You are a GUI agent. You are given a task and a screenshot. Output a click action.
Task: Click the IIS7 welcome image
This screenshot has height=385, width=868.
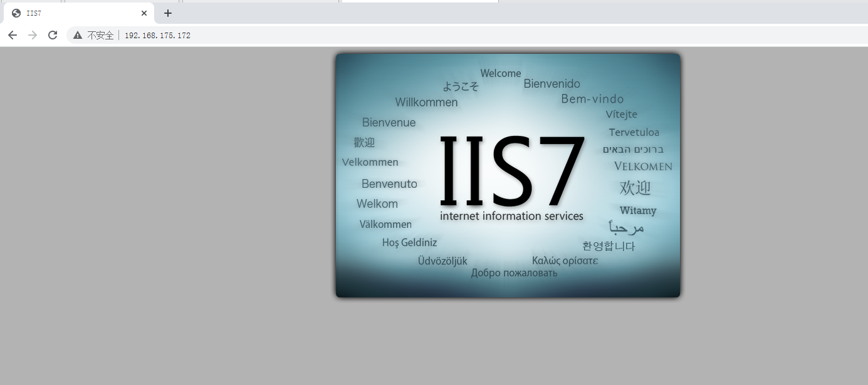(508, 175)
